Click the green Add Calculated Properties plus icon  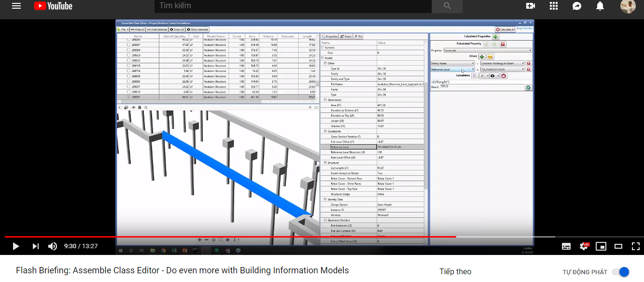(x=496, y=37)
